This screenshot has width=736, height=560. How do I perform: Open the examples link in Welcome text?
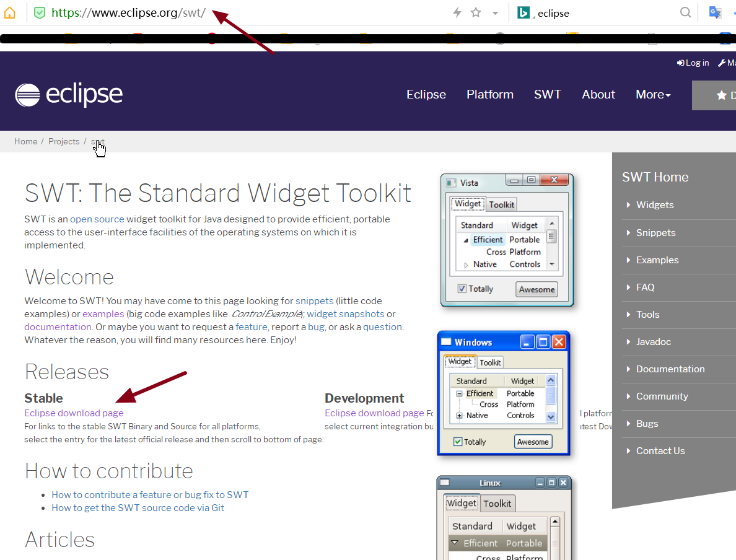click(x=103, y=314)
